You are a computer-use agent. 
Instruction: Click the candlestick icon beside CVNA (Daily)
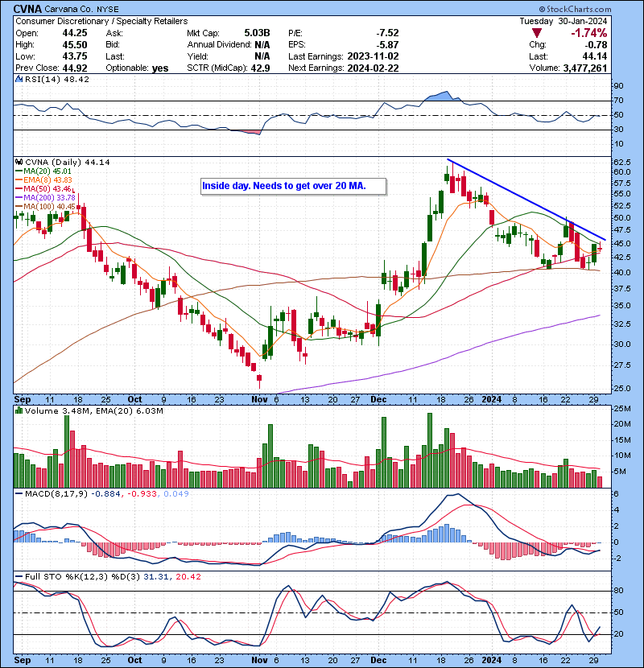(x=19, y=162)
